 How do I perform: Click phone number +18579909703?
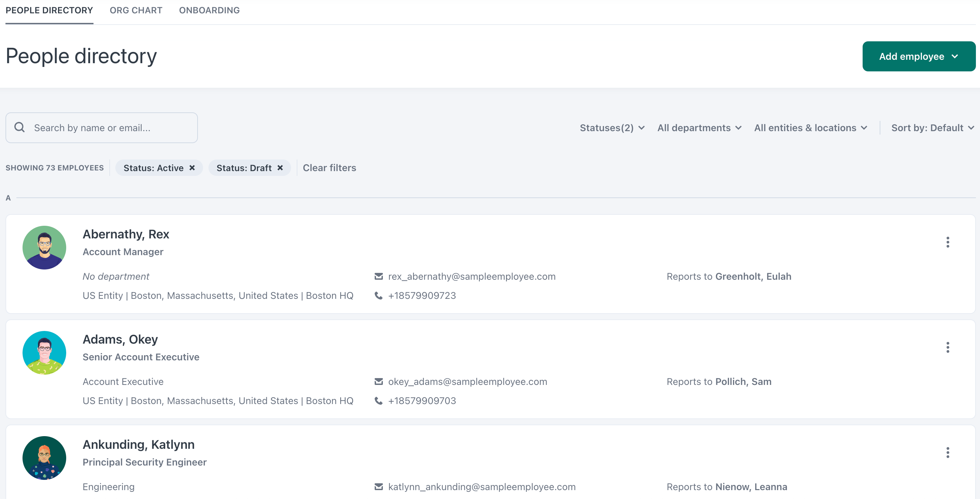[422, 400]
